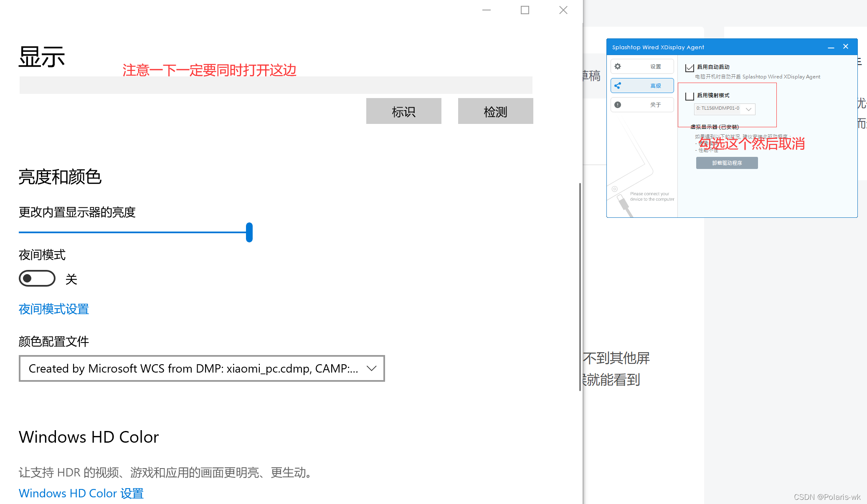867x504 pixels.
Task: Open the Windows HD Color 设置 link
Action: [81, 493]
